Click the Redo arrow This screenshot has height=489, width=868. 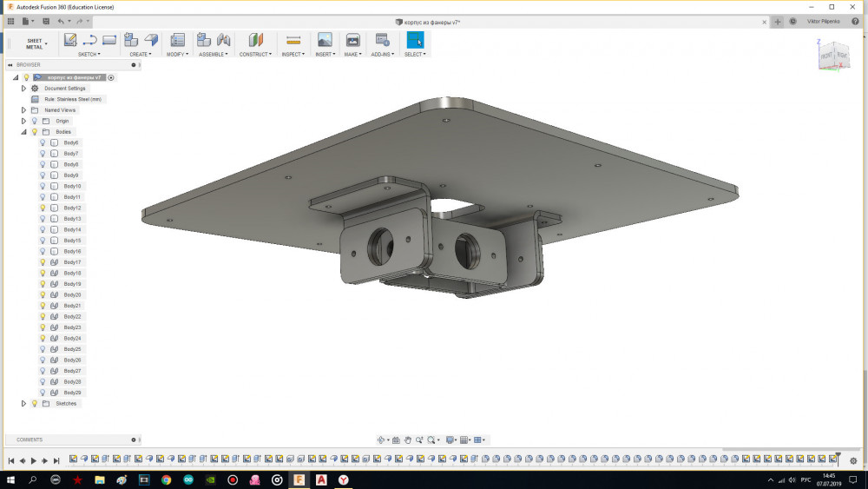coord(80,22)
